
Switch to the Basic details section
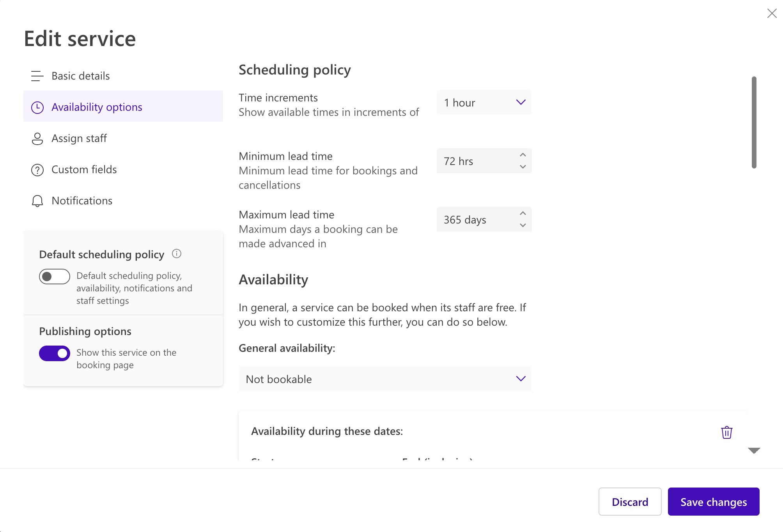coord(80,76)
